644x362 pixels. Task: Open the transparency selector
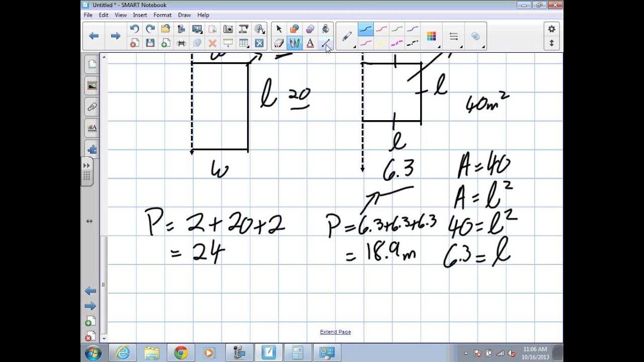(x=476, y=36)
